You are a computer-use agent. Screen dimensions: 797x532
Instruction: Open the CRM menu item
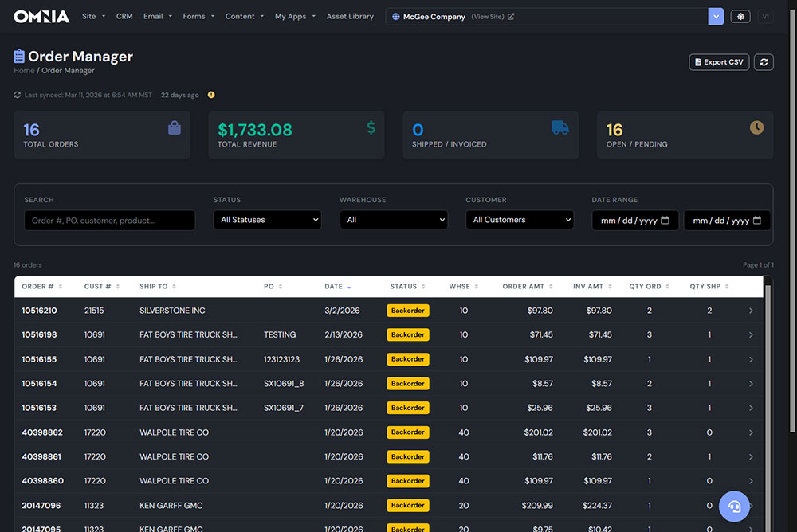tap(124, 16)
